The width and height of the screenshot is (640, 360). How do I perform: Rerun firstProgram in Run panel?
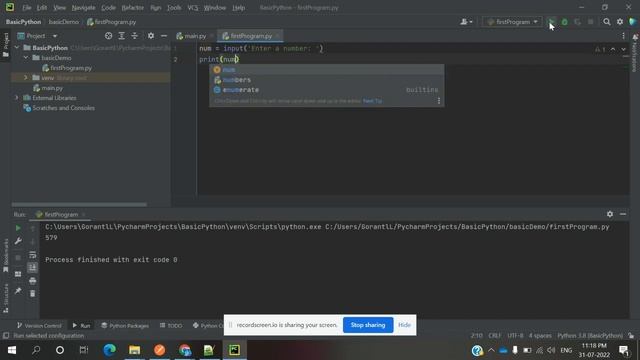18,228
